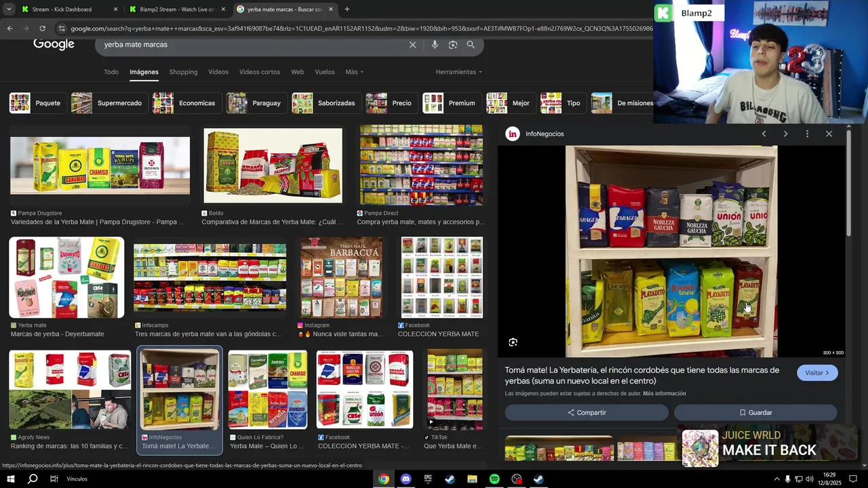Image resolution: width=868 pixels, height=488 pixels.
Task: Open Epic Games Launcher from taskbar
Action: pyautogui.click(x=428, y=479)
